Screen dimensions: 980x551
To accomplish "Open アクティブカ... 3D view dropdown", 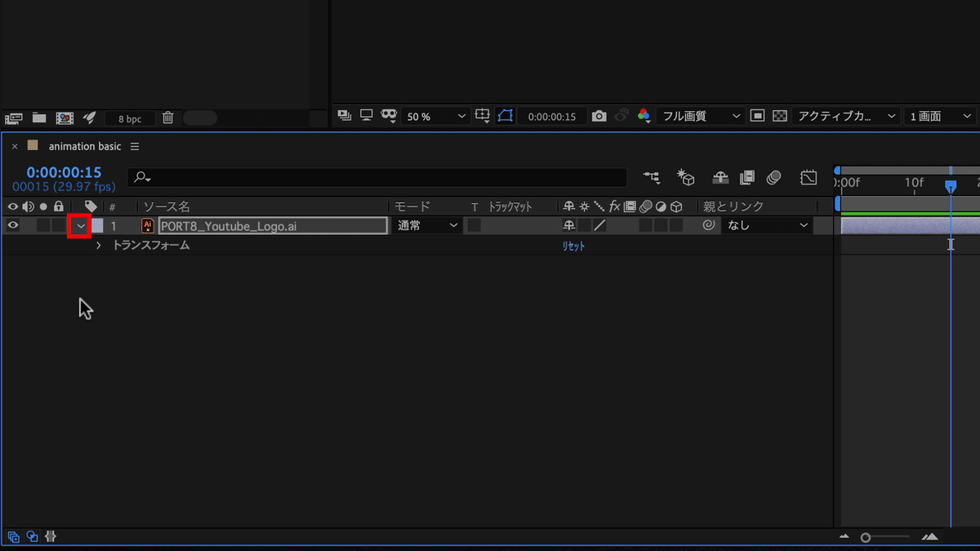I will [846, 117].
